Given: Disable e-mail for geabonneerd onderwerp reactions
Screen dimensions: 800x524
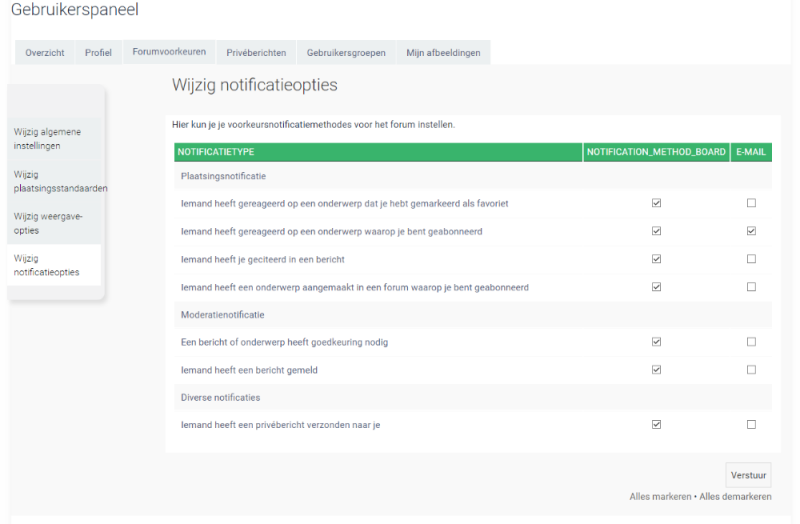Looking at the screenshot, I should pyautogui.click(x=751, y=231).
